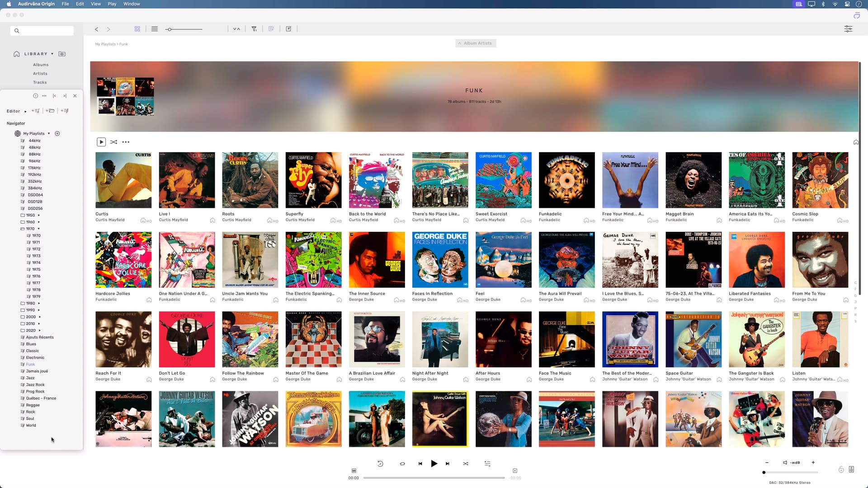
Task: Open the Library dropdown arrow
Action: (x=52, y=54)
